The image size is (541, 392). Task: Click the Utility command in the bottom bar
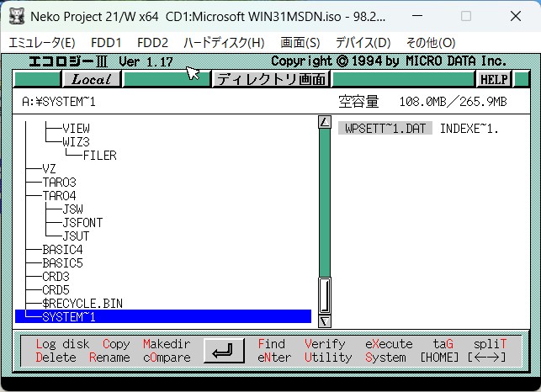[328, 358]
